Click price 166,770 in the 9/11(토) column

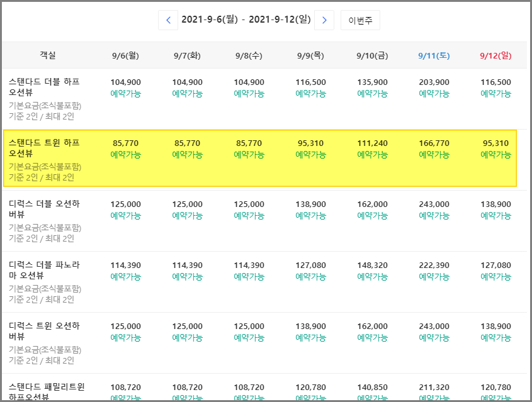[434, 143]
